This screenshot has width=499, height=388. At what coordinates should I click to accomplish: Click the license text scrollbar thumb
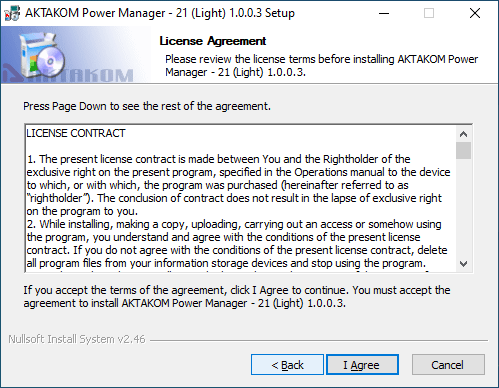[463, 151]
